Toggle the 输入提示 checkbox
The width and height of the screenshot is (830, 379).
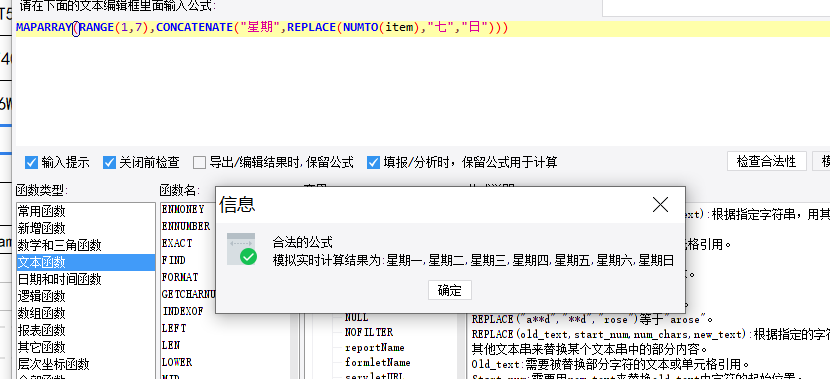[32, 162]
